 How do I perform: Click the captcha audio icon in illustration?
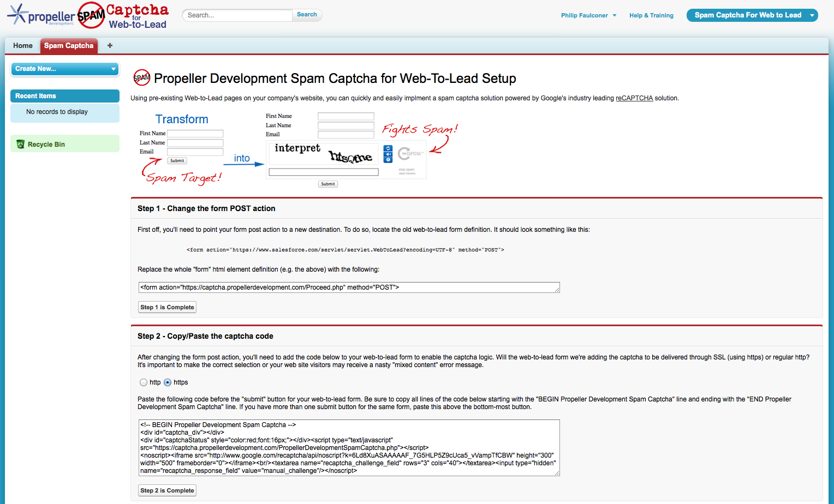click(x=388, y=154)
